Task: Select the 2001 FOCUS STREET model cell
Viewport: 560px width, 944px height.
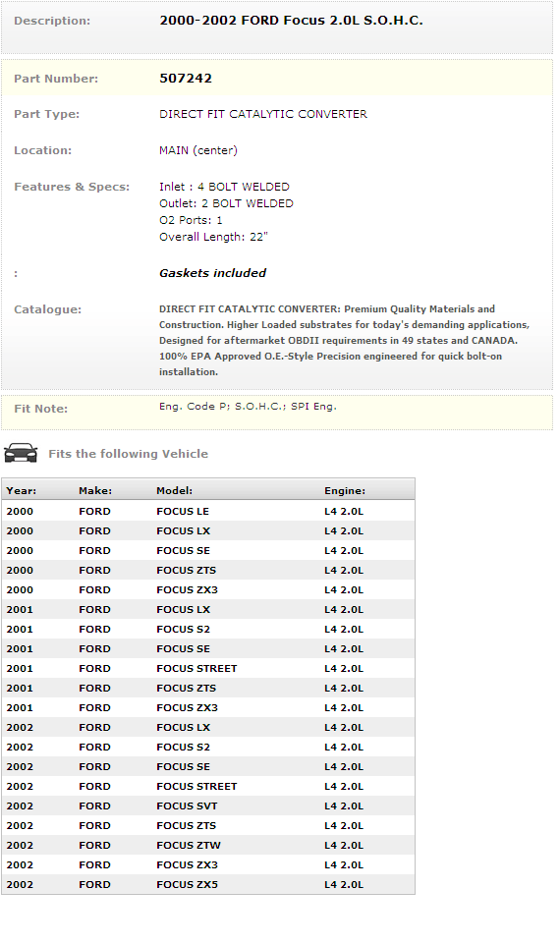Action: 196,668
